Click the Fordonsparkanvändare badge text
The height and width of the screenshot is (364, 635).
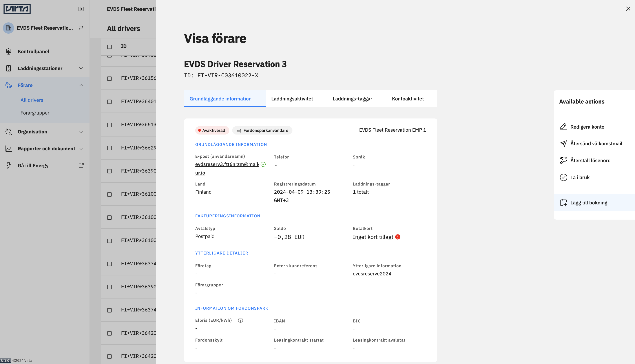266,131
